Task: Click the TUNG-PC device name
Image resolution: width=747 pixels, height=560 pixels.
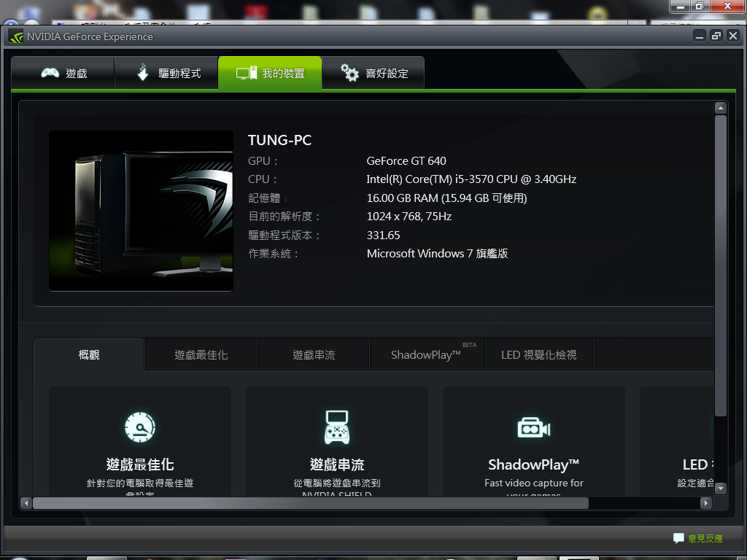Action: tap(279, 140)
